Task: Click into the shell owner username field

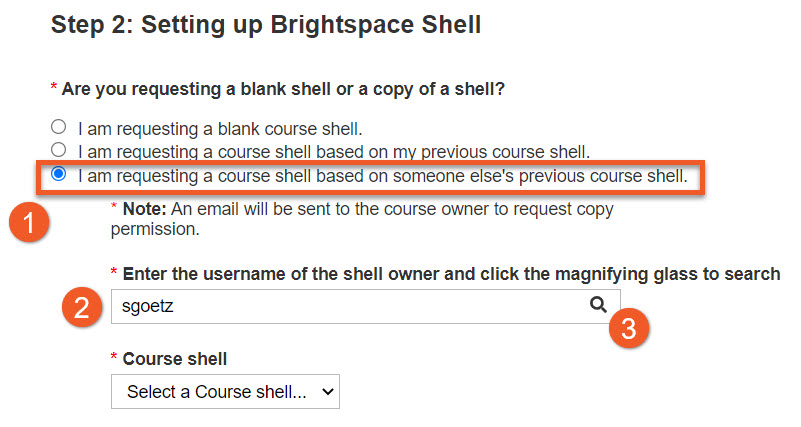Action: (x=340, y=307)
